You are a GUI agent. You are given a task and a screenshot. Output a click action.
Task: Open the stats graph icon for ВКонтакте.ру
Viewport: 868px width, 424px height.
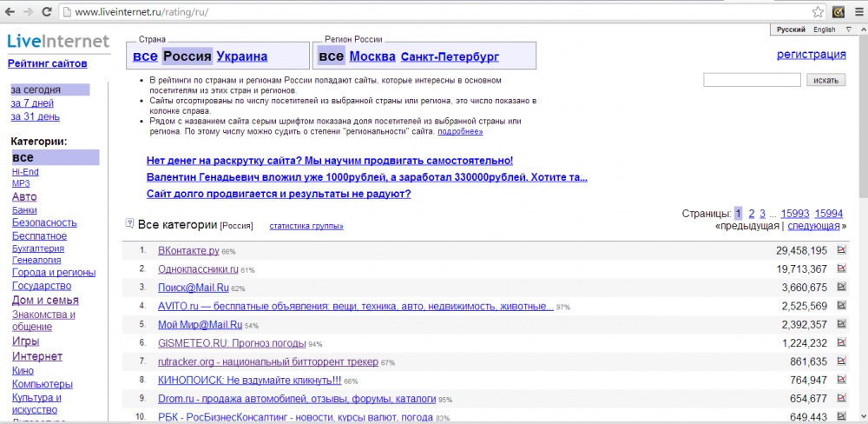click(x=842, y=250)
